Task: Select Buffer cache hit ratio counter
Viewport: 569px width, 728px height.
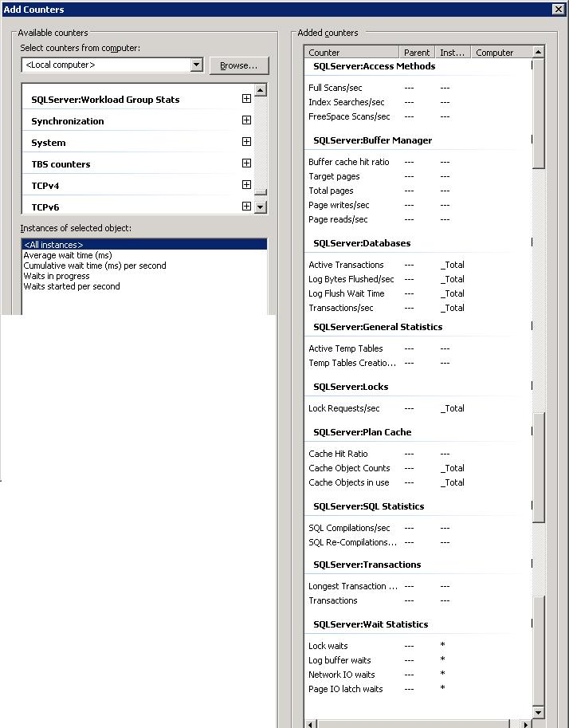Action: click(348, 162)
